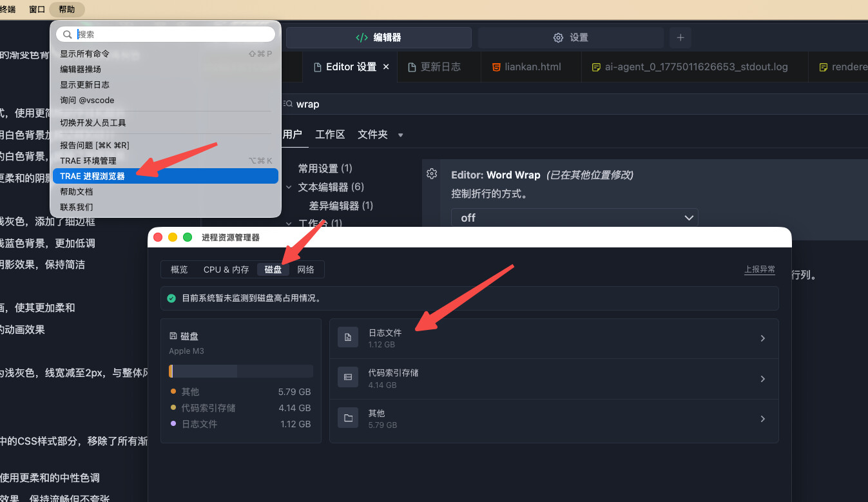Click the document icon on the 日志文件 row

[x=348, y=338]
